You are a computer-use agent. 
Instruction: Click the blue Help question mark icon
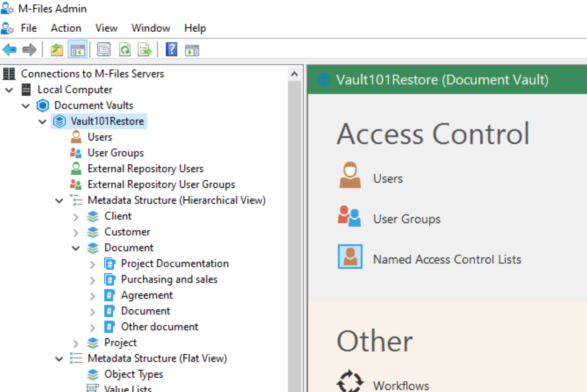tap(171, 49)
